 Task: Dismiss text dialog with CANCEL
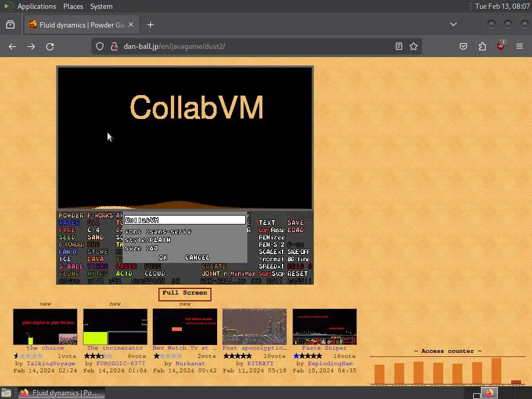point(197,258)
